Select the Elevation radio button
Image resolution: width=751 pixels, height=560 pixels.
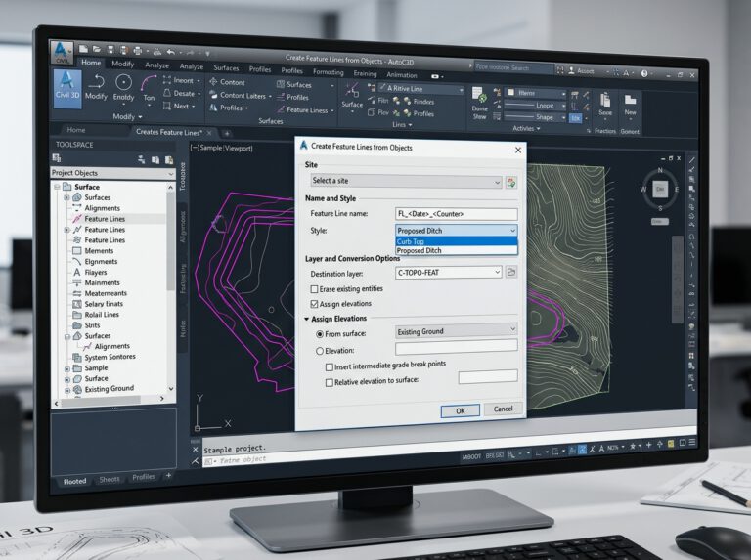coord(320,351)
